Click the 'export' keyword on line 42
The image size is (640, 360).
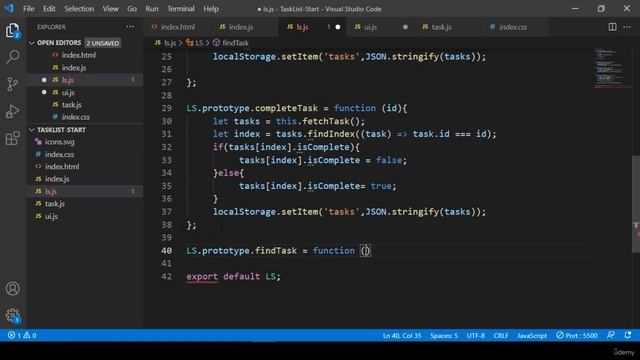[202, 276]
